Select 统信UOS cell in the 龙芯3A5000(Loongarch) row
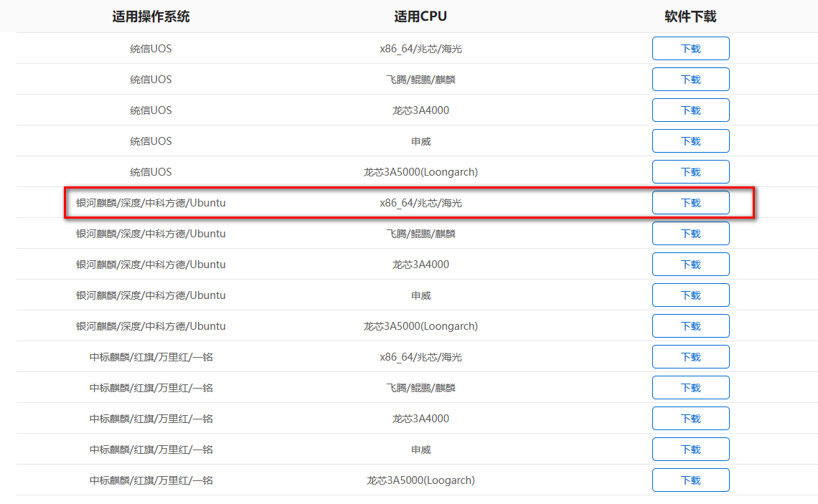The height and width of the screenshot is (504, 818). [151, 171]
